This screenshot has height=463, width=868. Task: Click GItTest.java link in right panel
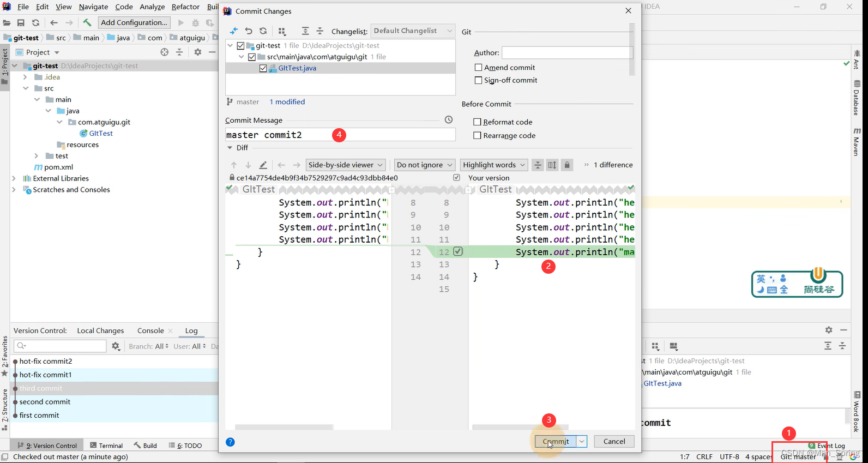point(662,383)
